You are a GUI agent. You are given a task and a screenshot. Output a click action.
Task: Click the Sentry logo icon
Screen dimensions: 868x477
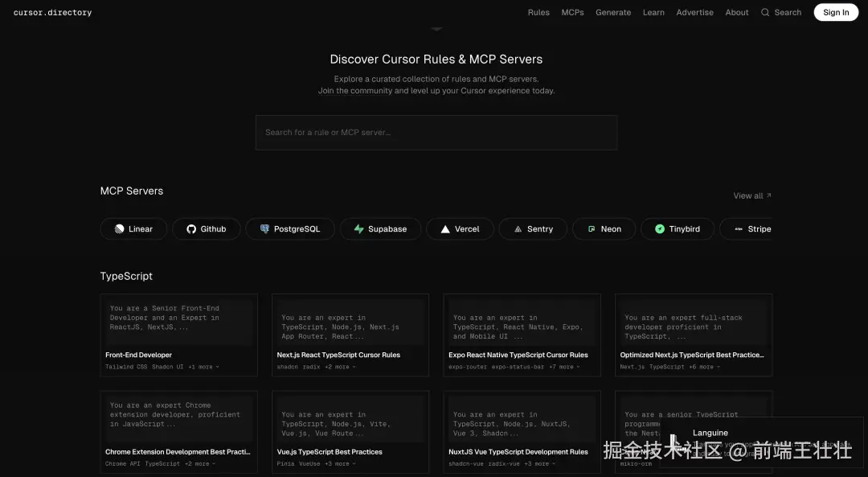518,228
